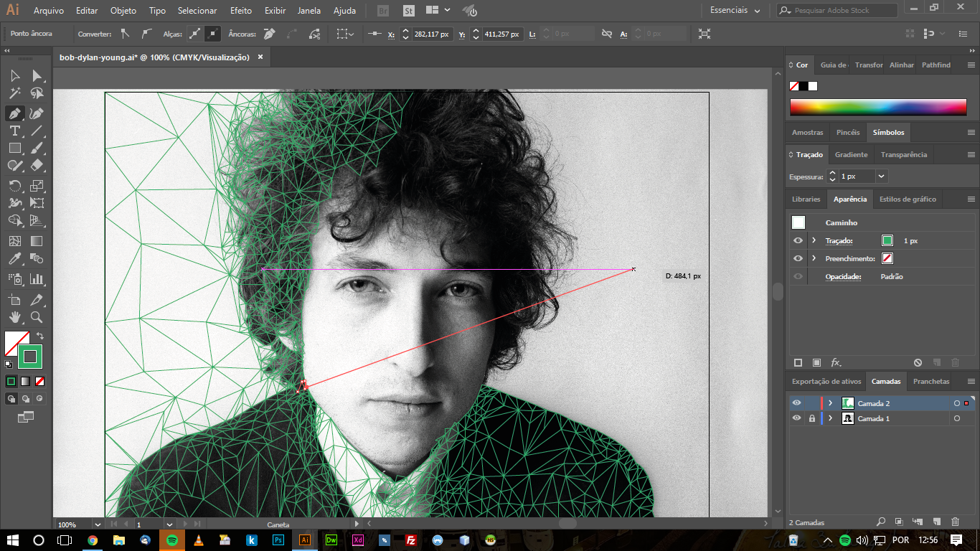This screenshot has width=980, height=551.
Task: Choose the Rotate tool
Action: tap(14, 186)
